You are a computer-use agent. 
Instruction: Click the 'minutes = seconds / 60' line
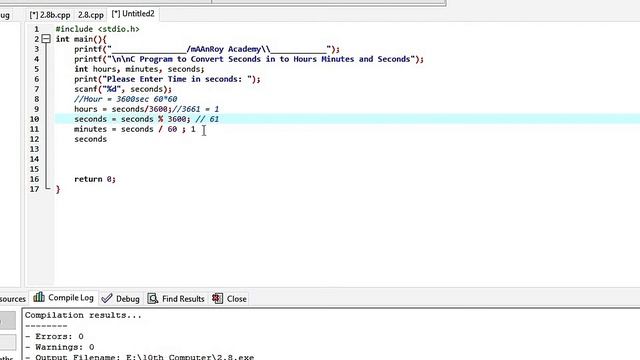135,129
